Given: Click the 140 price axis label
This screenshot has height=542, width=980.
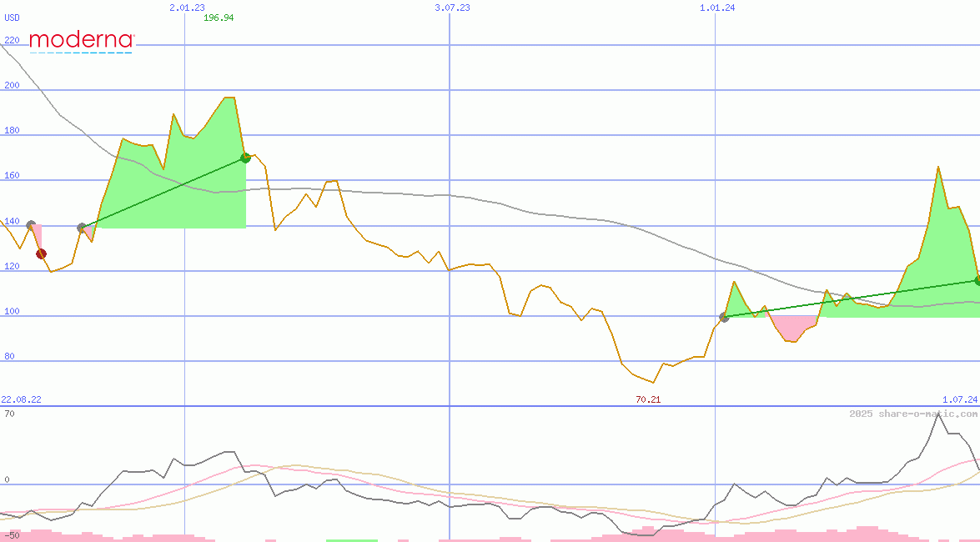Looking at the screenshot, I should coord(12,221).
